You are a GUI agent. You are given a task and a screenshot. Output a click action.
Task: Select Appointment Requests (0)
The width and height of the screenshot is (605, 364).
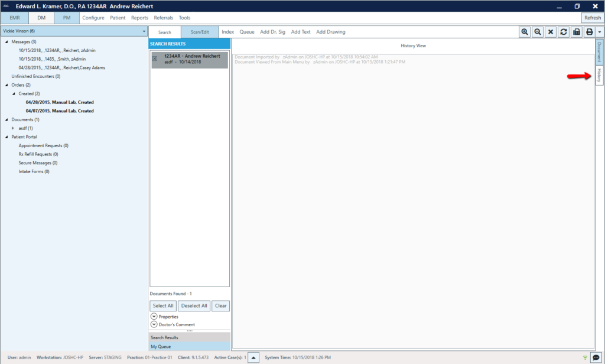coord(44,145)
